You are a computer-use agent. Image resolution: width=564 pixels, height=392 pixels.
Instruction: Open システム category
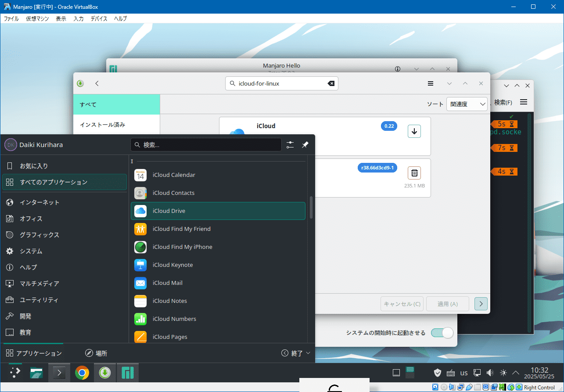point(65,251)
